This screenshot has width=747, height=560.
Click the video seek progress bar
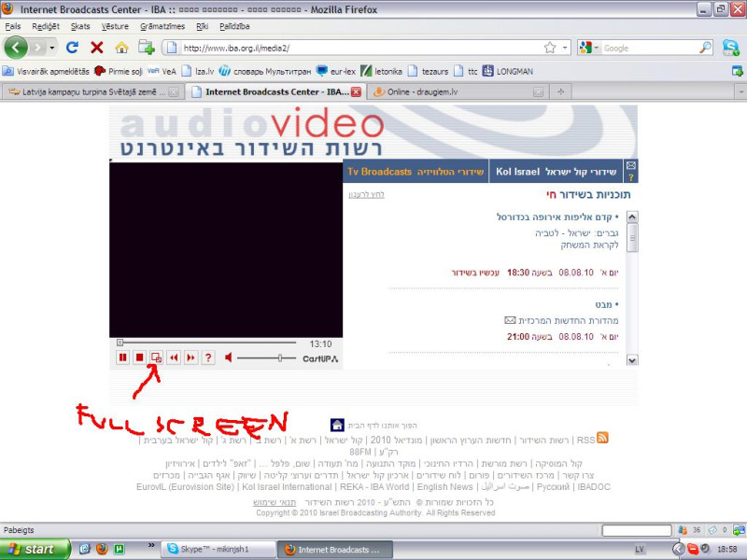click(206, 343)
